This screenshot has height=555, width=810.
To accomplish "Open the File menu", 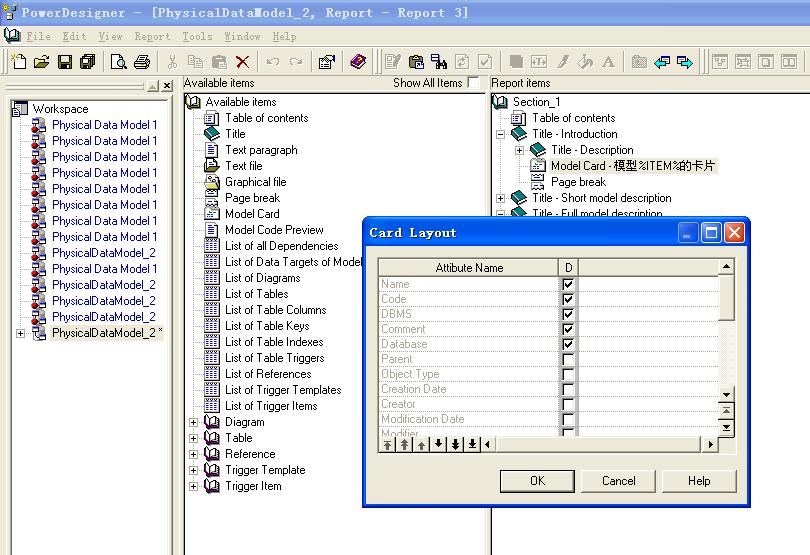I will pos(39,36).
